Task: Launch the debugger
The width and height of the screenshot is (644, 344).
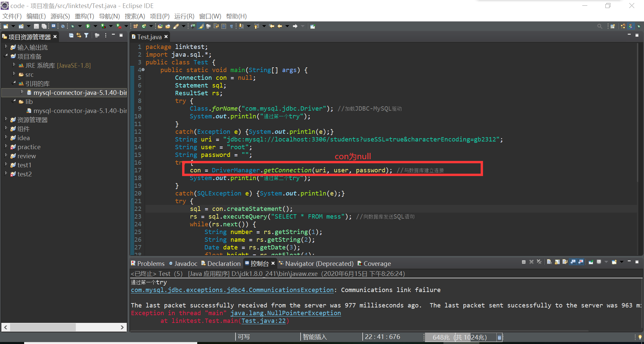Action: pos(72,26)
